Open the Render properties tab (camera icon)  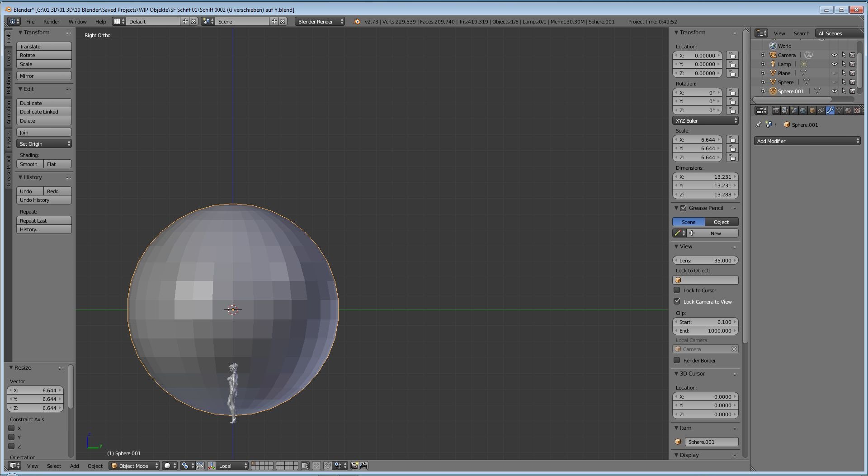(x=776, y=110)
